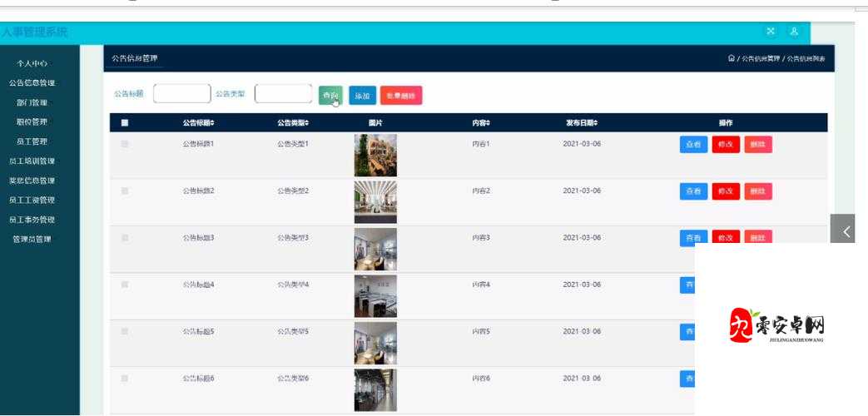Sort by 公告类型 column sort arrows

pos(307,123)
